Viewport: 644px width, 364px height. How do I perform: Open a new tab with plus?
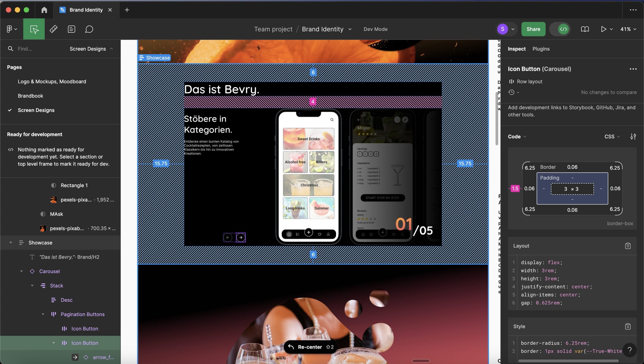coord(127,10)
